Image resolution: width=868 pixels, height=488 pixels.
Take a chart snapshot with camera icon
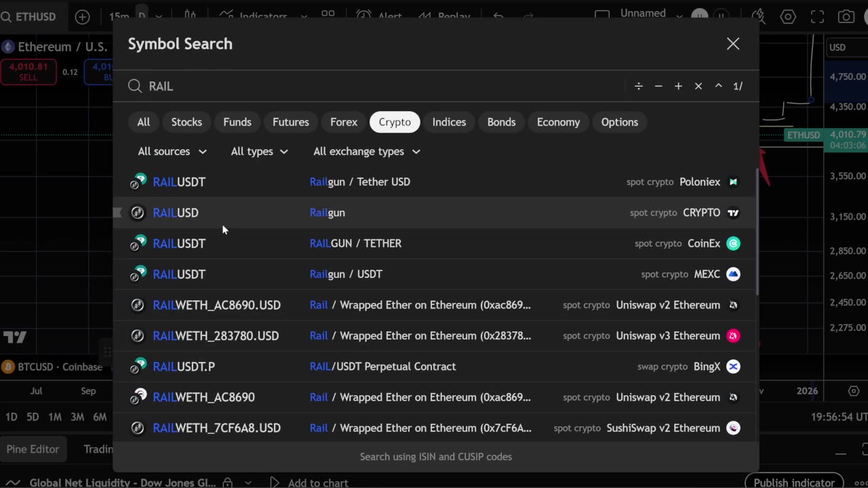pyautogui.click(x=846, y=17)
